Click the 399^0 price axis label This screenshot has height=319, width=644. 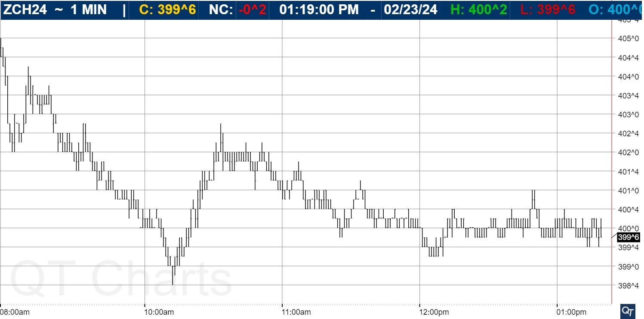pyautogui.click(x=628, y=267)
